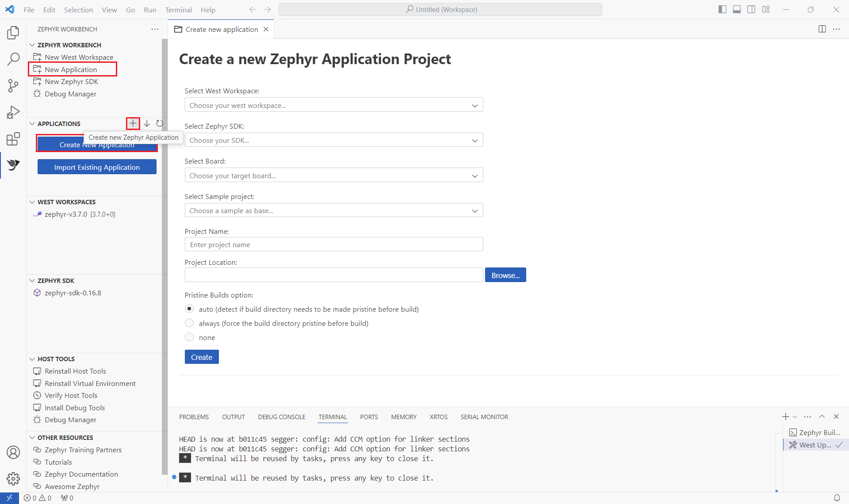Click Browse to set project location
Viewport: 849px width, 504px height.
click(505, 275)
